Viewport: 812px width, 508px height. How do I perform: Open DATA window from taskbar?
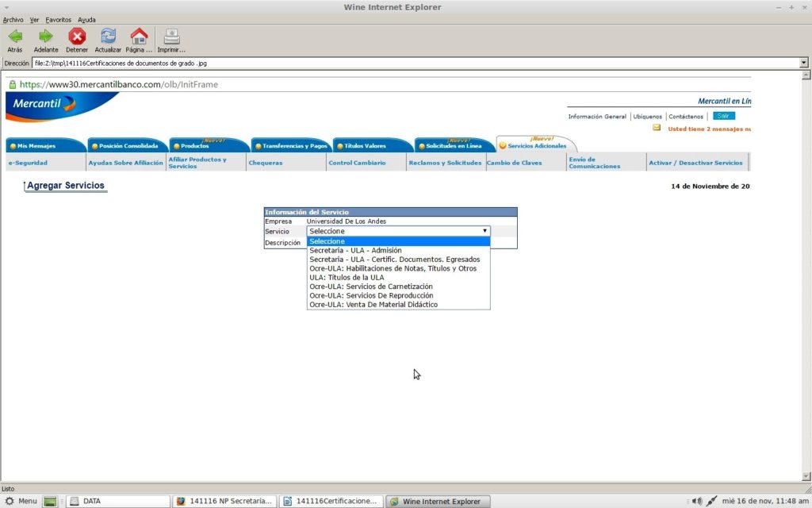pyautogui.click(x=119, y=502)
